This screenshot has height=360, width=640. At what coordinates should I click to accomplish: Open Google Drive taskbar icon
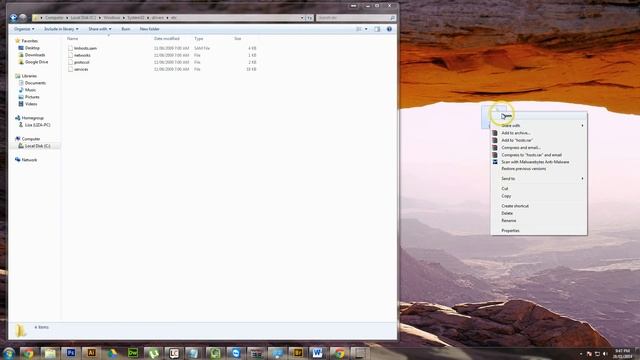[x=112, y=353]
